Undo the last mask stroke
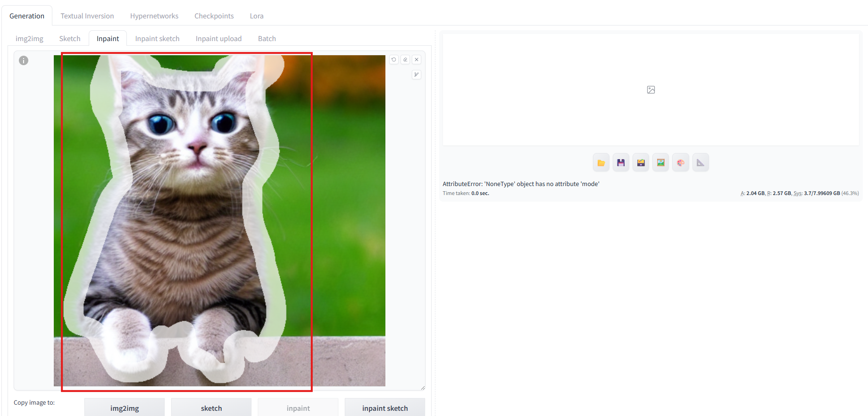This screenshot has width=868, height=416. click(394, 59)
